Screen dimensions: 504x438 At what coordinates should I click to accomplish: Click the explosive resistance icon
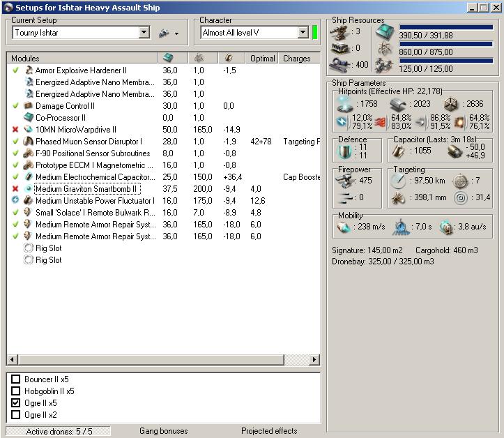click(x=459, y=122)
